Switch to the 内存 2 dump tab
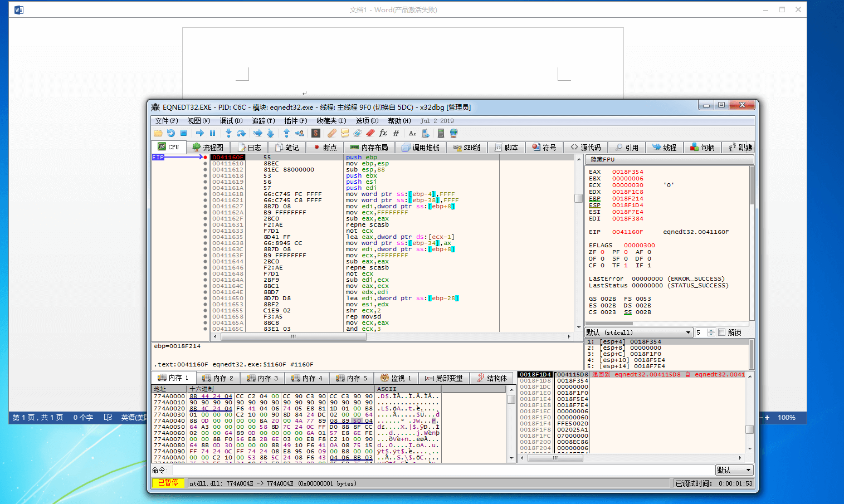Image resolution: width=844 pixels, height=504 pixels. 218,378
